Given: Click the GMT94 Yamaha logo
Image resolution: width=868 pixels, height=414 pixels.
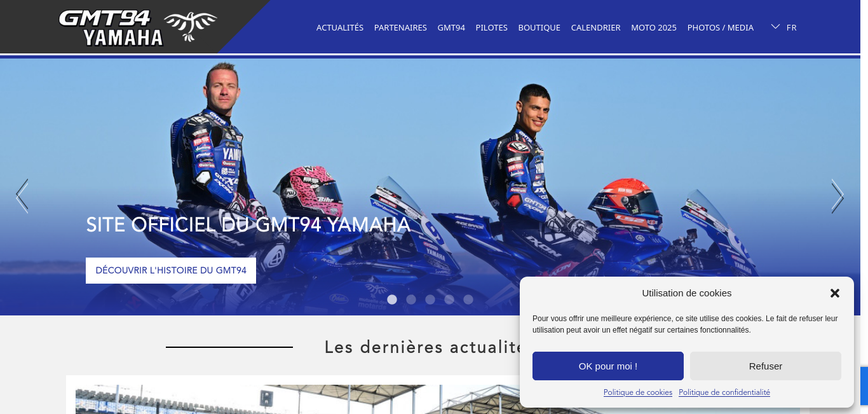Looking at the screenshot, I should tap(137, 27).
